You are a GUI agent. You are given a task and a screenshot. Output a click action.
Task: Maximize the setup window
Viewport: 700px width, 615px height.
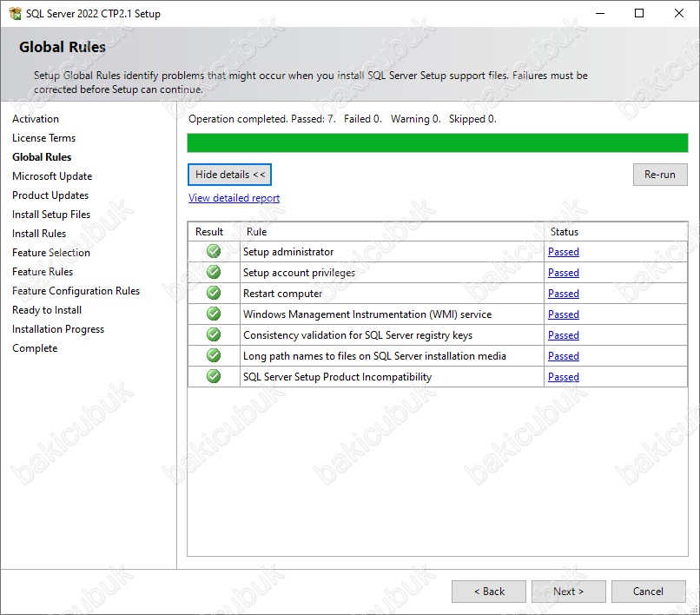639,13
